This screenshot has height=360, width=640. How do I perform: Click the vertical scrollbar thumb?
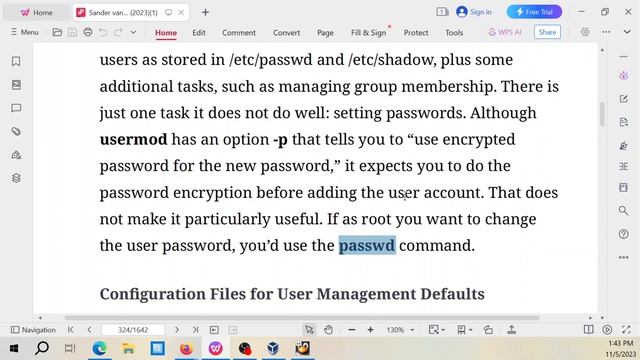(x=602, y=114)
